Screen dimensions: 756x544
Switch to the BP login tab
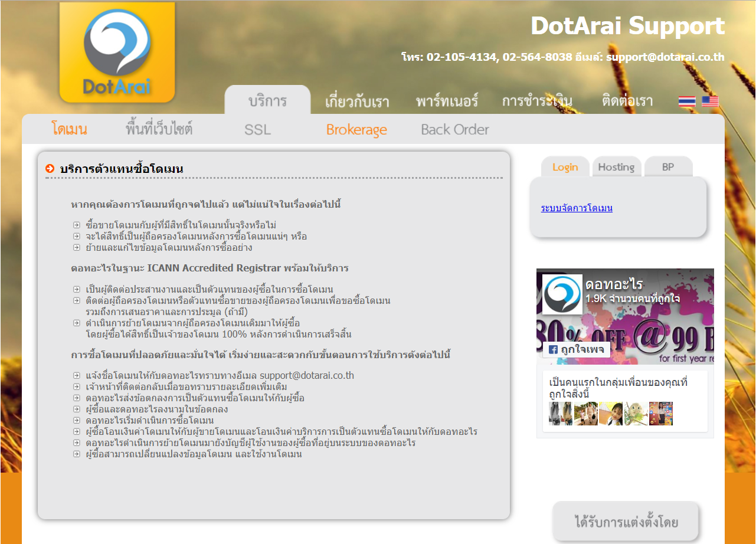click(x=668, y=167)
